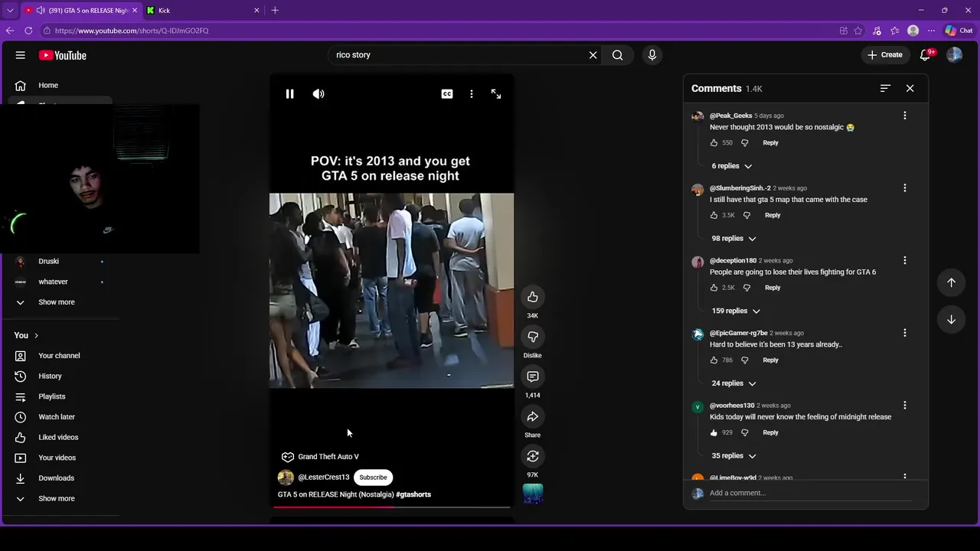The width and height of the screenshot is (980, 551).
Task: Like the Short with 34K likes
Action: click(533, 297)
